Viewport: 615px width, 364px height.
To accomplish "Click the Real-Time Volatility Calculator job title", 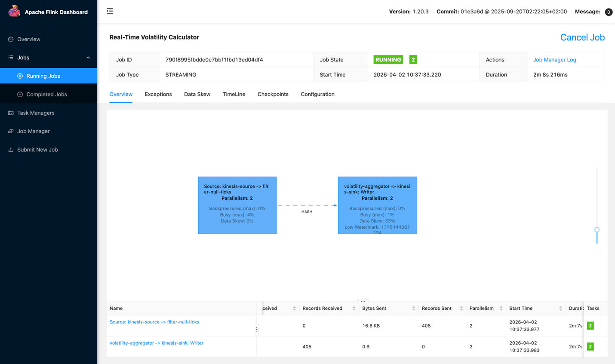I will pos(154,37).
